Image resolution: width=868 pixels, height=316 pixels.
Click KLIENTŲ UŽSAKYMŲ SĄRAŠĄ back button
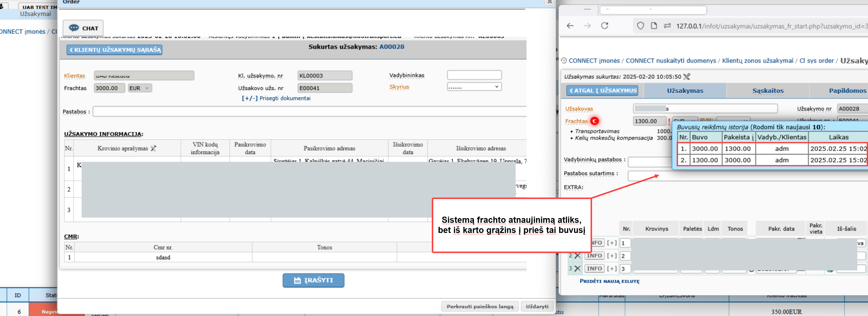point(115,50)
